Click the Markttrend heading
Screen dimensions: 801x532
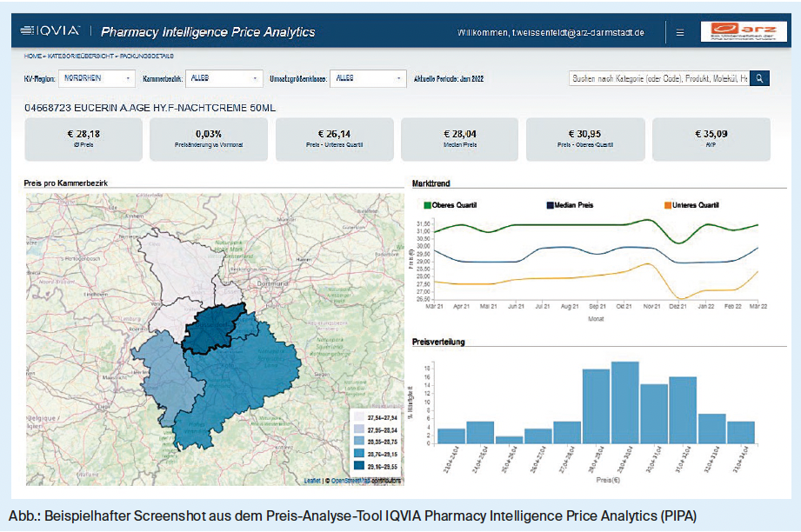click(x=431, y=183)
